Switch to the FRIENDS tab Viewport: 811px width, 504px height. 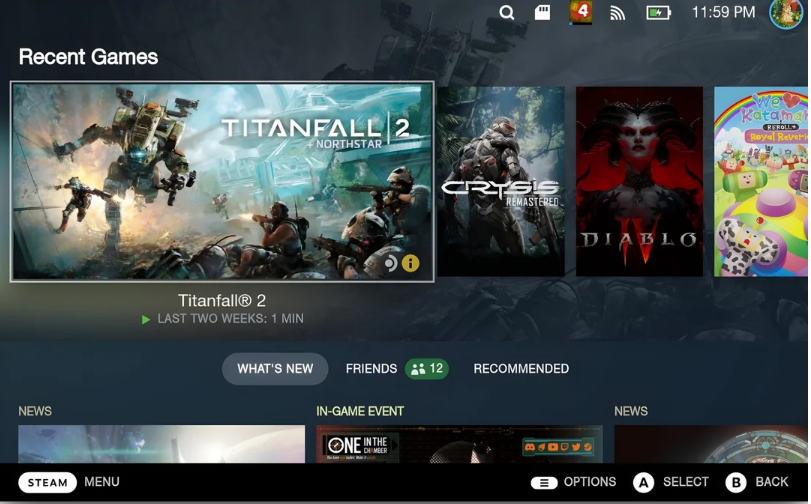click(371, 369)
